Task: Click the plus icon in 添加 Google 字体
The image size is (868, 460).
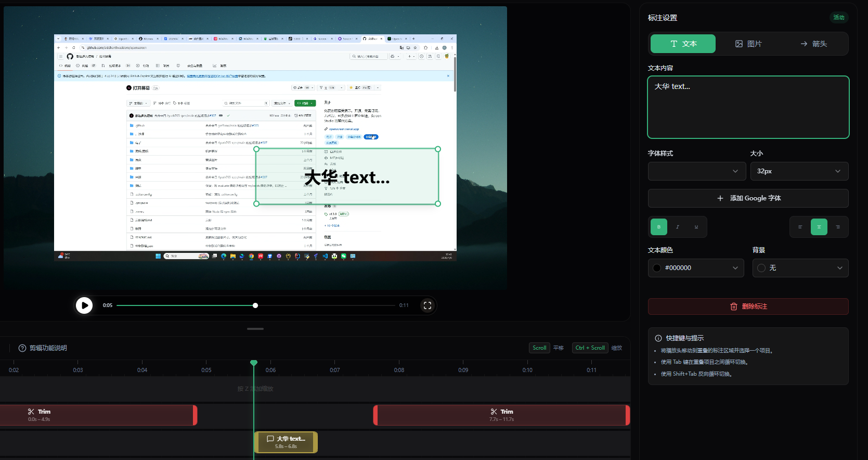Action: (720, 198)
